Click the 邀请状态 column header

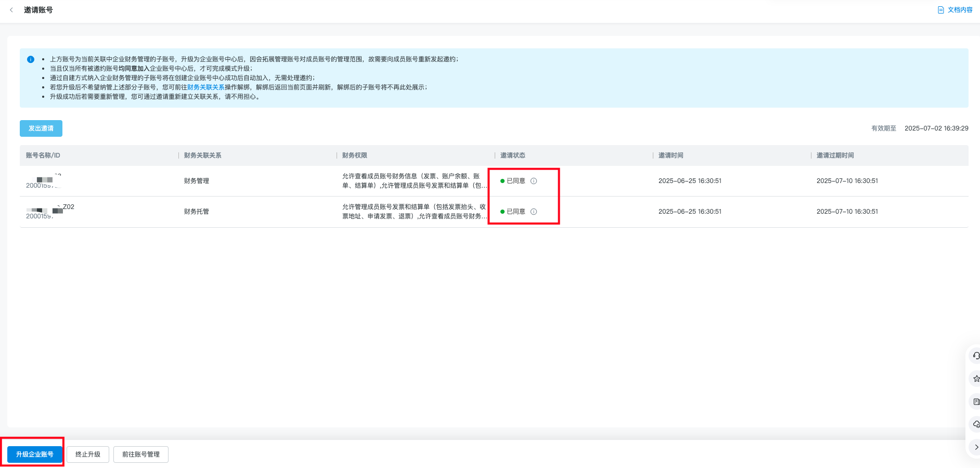pyautogui.click(x=512, y=155)
